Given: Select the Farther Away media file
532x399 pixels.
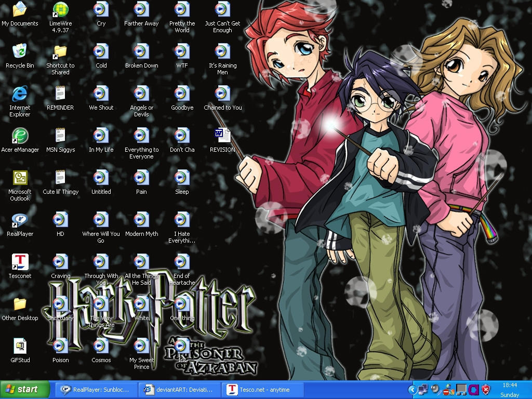Looking at the screenshot, I should [x=141, y=9].
